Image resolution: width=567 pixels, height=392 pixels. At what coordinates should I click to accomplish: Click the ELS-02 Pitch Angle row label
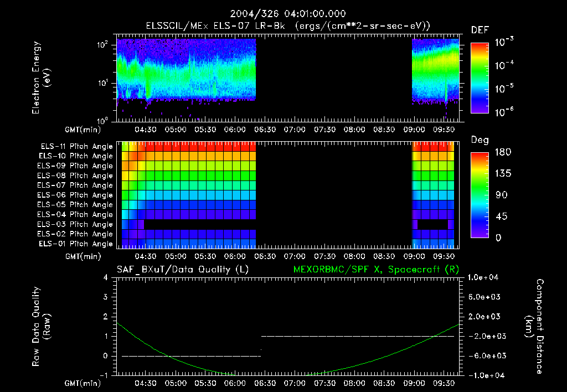click(x=75, y=234)
